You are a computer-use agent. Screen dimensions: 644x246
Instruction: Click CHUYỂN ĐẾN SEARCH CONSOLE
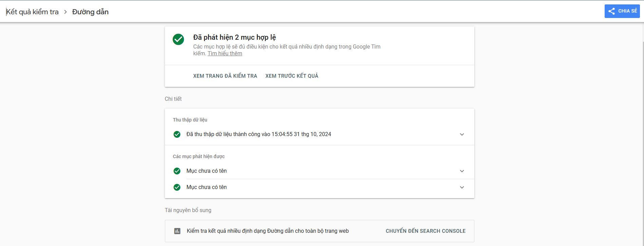point(425,231)
